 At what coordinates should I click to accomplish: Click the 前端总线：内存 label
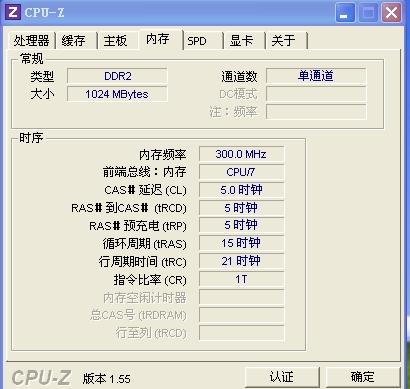click(x=144, y=172)
